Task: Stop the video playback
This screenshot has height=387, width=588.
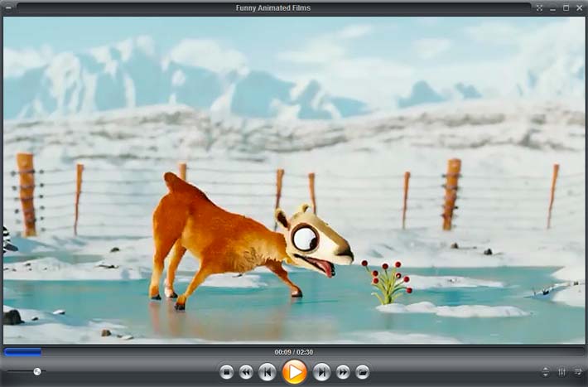Action: pos(226,372)
